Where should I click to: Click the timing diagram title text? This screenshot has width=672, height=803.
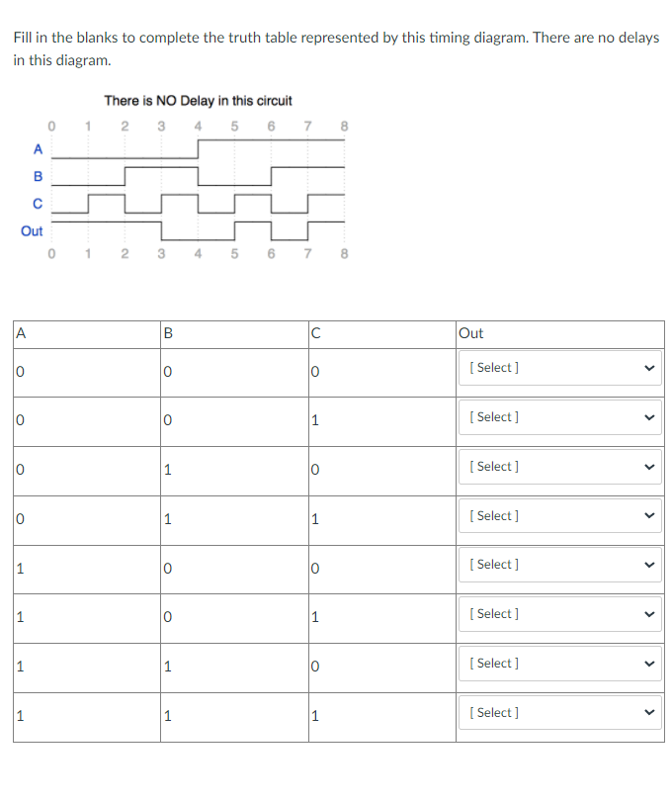pos(201,100)
